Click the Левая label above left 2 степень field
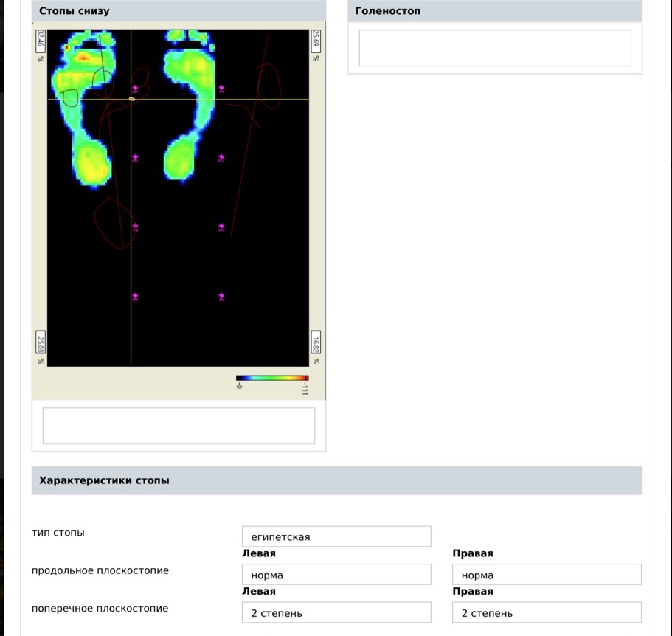This screenshot has width=672, height=636. coord(259,592)
